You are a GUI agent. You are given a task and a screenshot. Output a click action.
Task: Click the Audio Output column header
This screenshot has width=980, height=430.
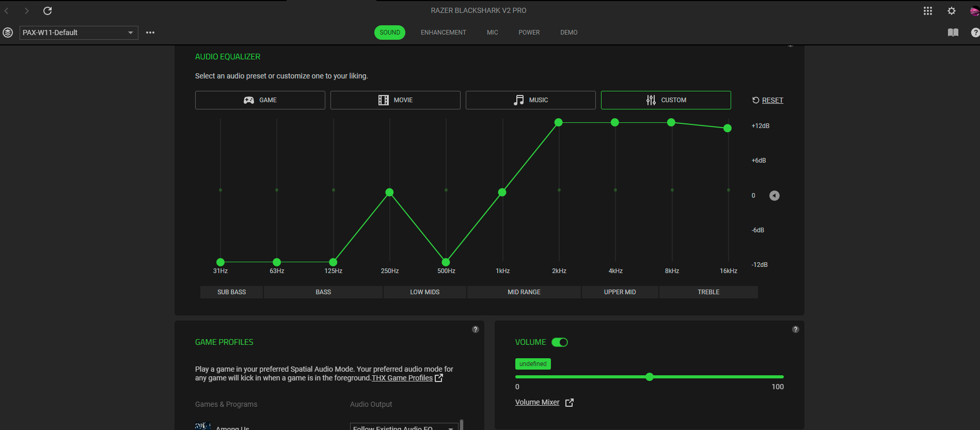click(371, 404)
